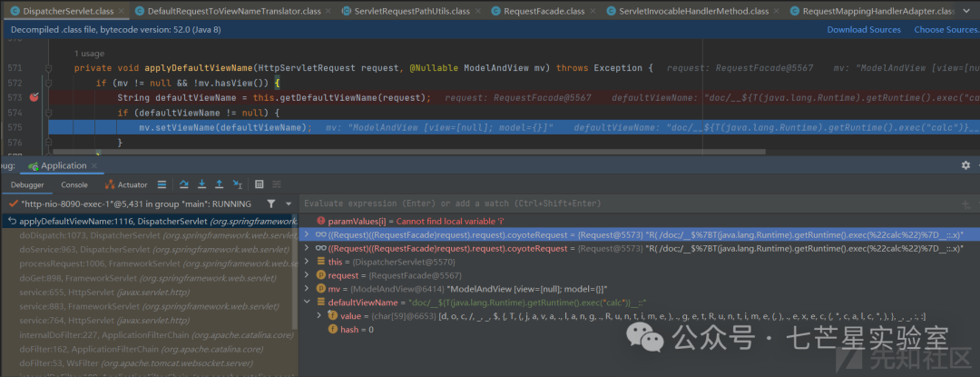Viewport: 980px width, 377px height.
Task: Expand the mv ModelAndView variable
Action: 307,288
